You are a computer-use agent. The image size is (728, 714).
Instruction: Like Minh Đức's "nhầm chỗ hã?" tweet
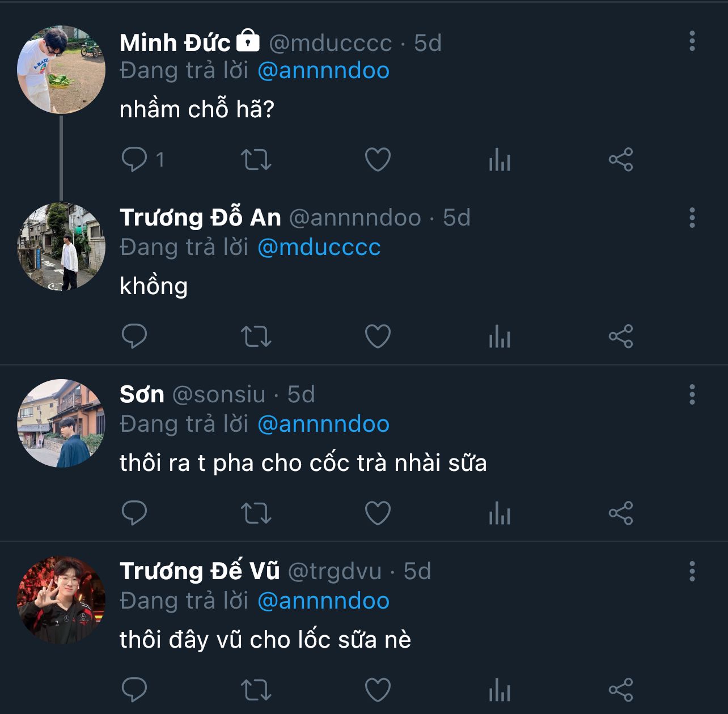click(378, 160)
